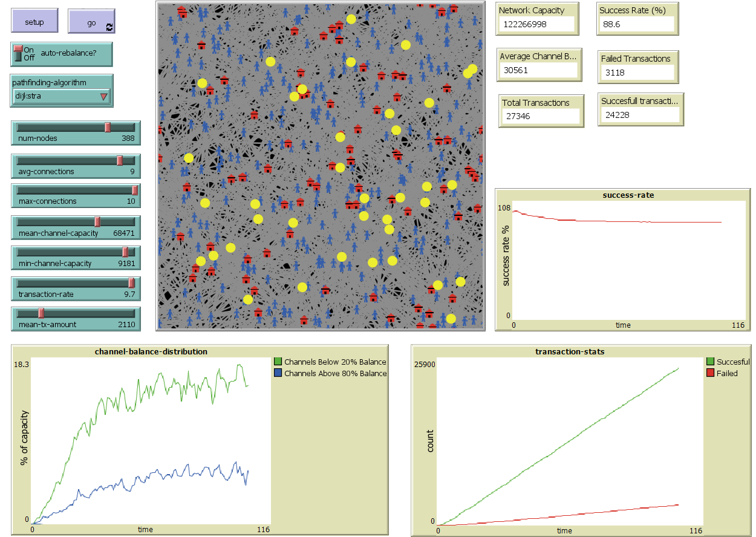
Task: Select the Failed Transactions monitor value
Action: [x=637, y=73]
